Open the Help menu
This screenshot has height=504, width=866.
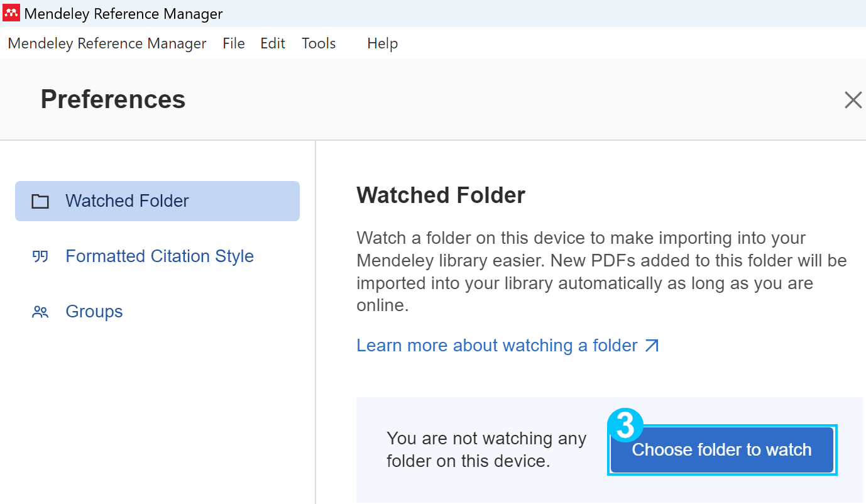pos(383,43)
